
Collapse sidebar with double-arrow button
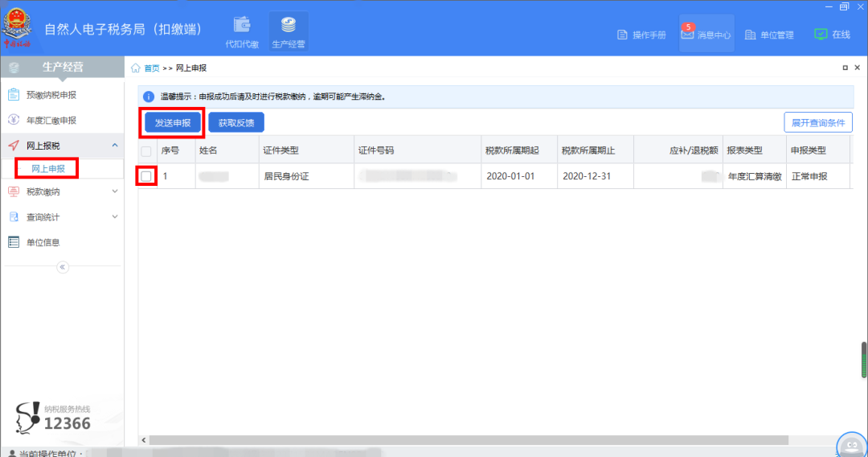[x=63, y=267]
